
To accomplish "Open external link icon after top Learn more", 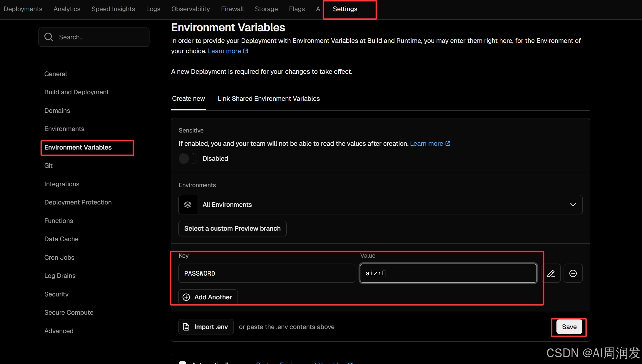I will pos(246,51).
